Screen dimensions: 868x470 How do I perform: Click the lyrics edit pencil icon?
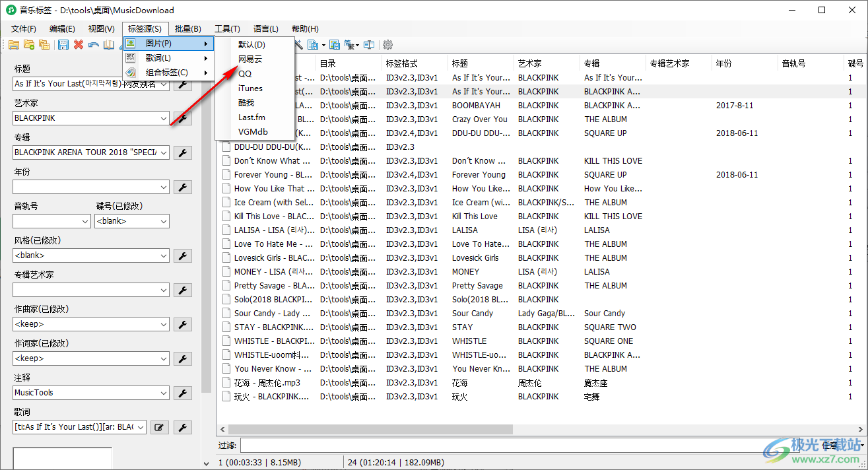pos(158,427)
